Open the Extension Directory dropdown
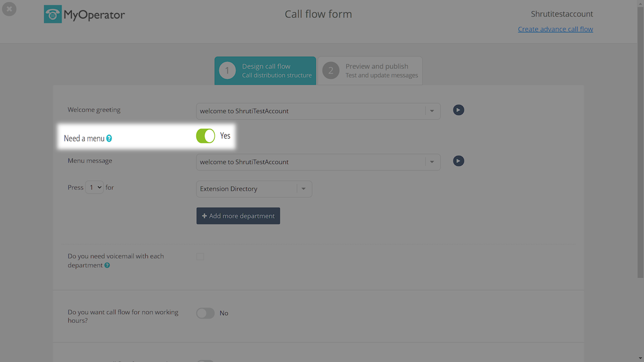 click(303, 189)
